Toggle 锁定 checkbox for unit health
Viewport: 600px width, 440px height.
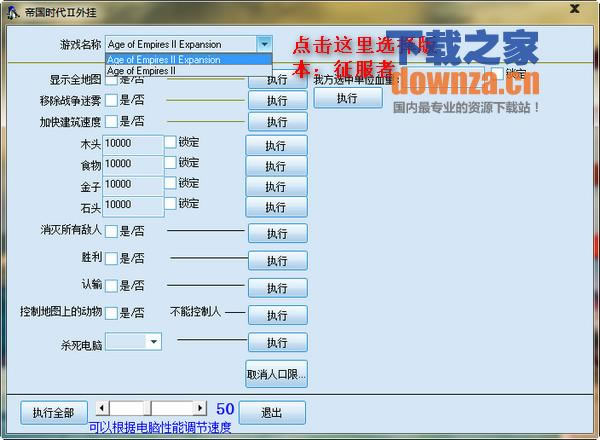[x=497, y=72]
